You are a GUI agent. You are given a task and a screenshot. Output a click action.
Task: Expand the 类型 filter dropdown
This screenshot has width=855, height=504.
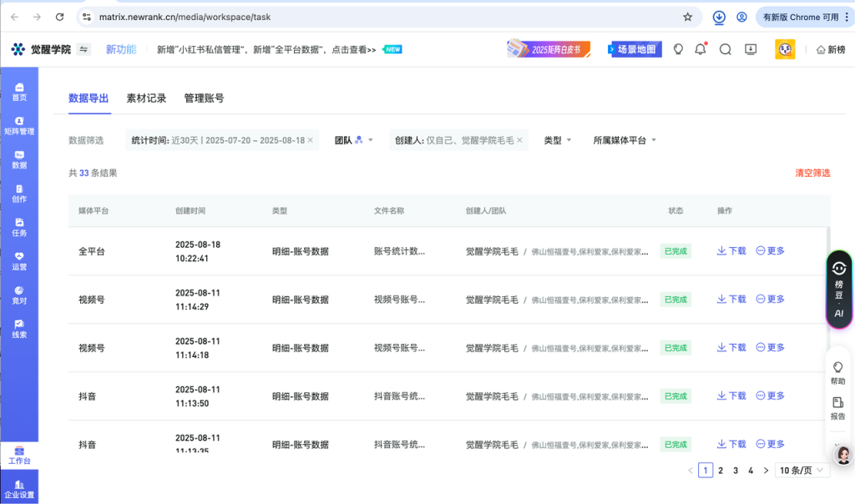point(557,140)
